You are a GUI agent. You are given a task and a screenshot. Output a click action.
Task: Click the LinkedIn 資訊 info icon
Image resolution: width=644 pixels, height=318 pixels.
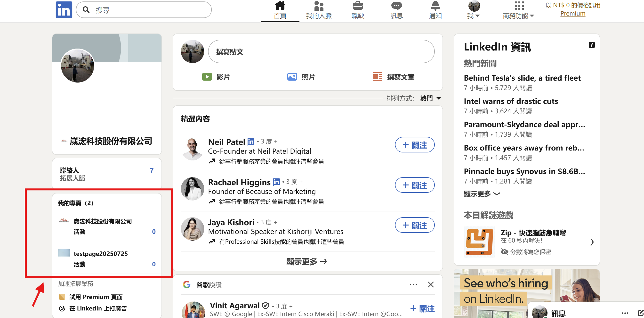click(592, 45)
